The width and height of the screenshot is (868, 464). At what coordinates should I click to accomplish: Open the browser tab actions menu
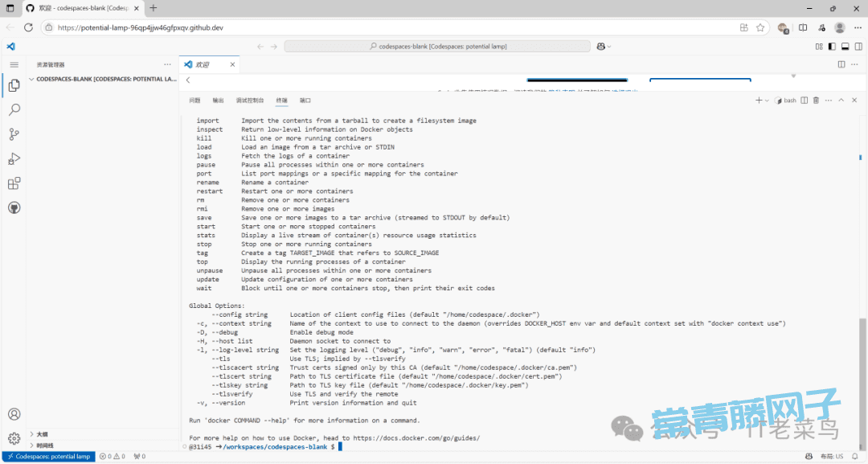coord(10,8)
